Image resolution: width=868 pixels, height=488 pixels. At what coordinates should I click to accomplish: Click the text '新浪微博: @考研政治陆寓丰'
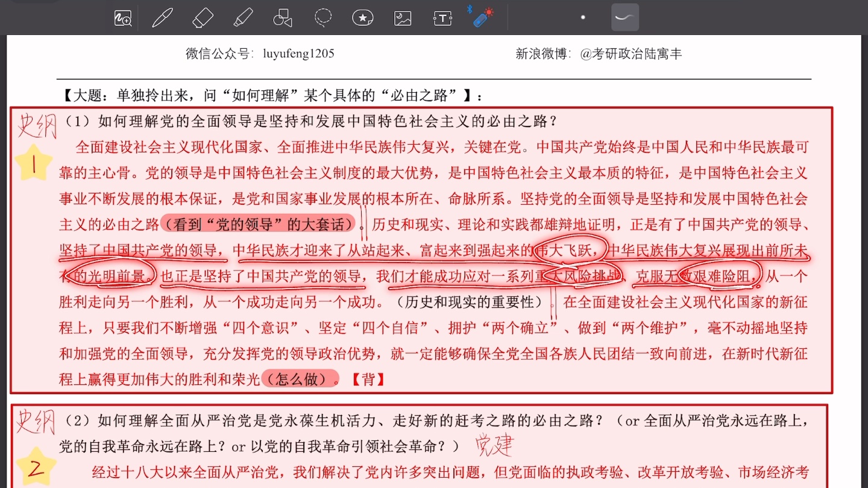click(599, 54)
